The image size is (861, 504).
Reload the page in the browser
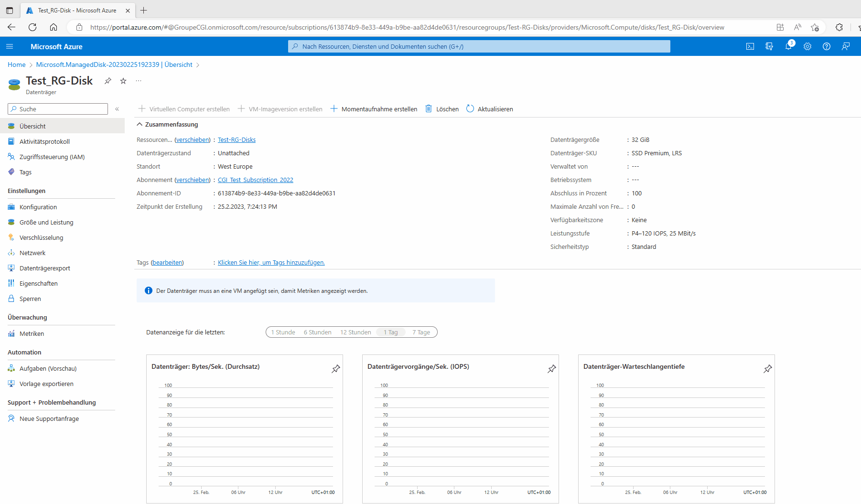(x=32, y=27)
